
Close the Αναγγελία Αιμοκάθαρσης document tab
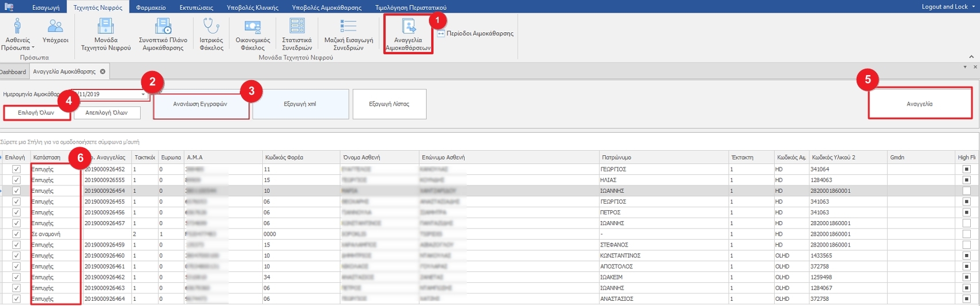103,72
